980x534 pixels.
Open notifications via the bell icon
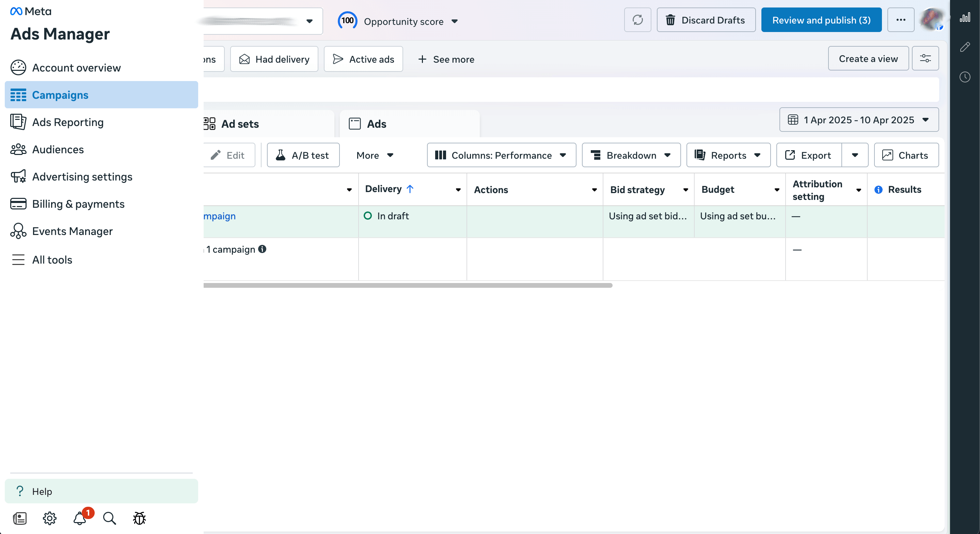(80, 518)
